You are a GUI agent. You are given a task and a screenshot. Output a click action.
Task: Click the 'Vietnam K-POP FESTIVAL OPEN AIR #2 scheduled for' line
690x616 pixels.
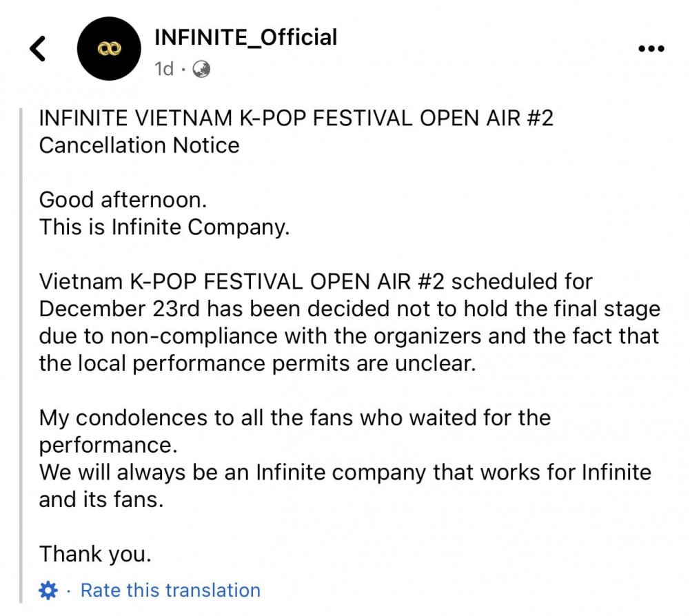pos(316,282)
